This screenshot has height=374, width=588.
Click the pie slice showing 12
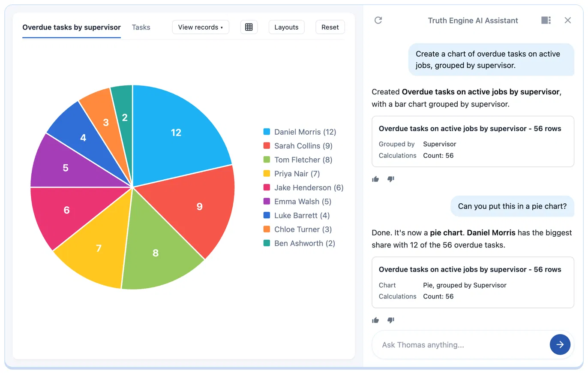(x=176, y=133)
